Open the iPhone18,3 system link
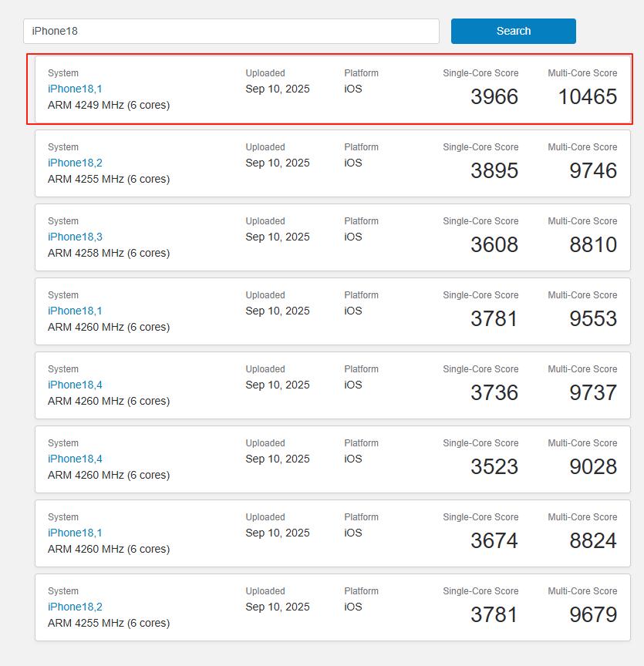 (75, 237)
